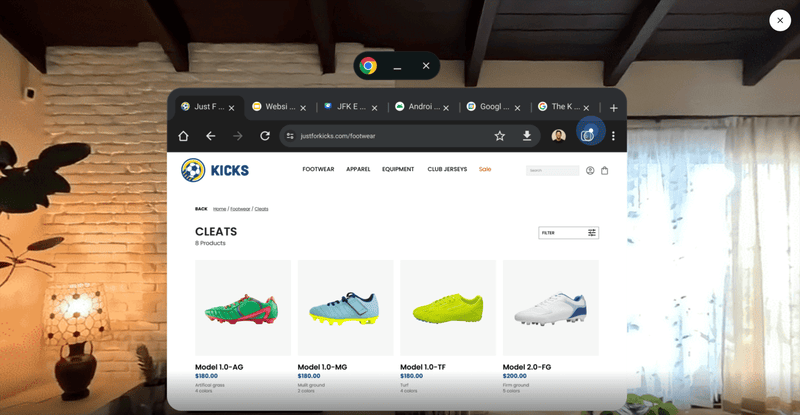Open a new tab with the plus button
Screen dimensions: 800x415
point(614,108)
